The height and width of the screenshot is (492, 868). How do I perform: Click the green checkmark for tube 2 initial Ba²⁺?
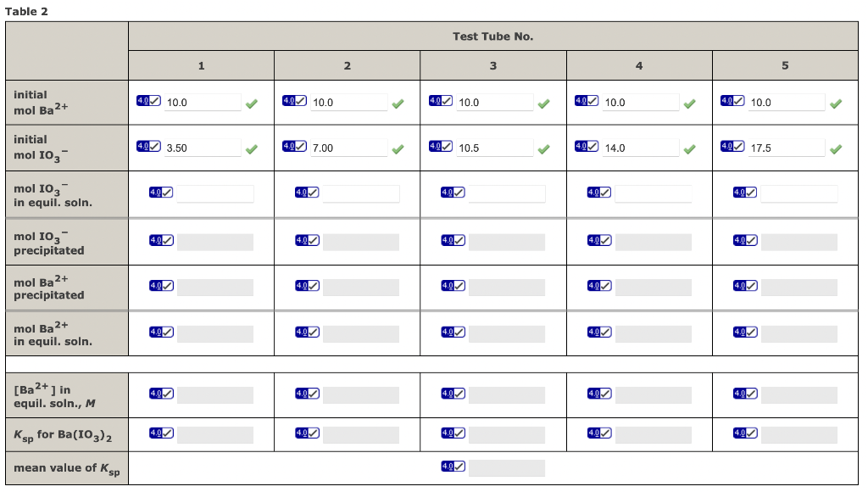(398, 103)
